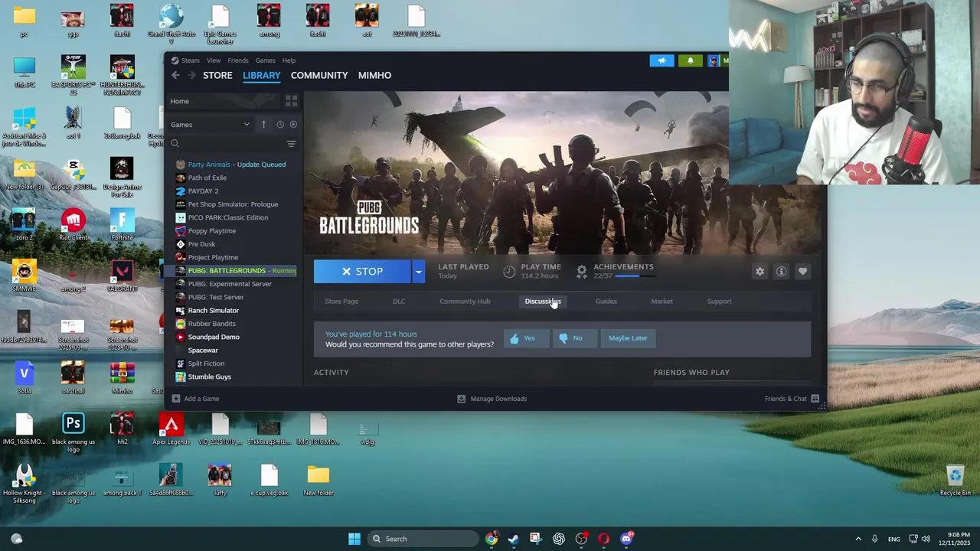Open the Market tab
This screenshot has height=551, width=980.
(x=661, y=302)
